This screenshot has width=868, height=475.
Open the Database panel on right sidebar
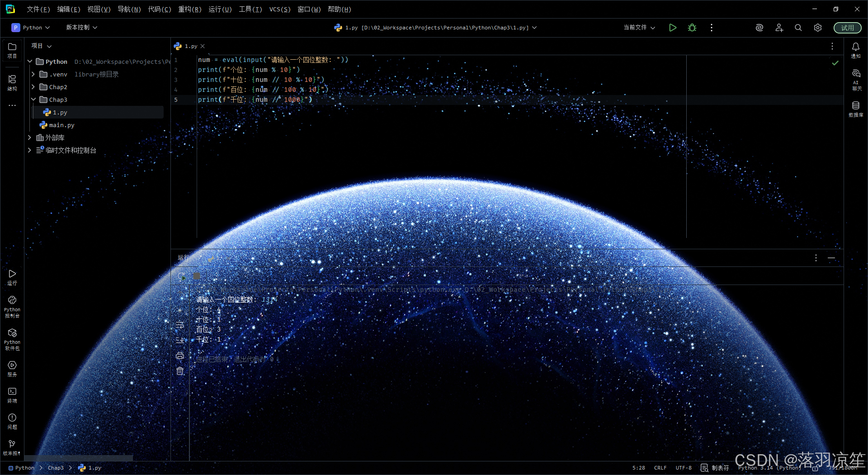pos(856,109)
